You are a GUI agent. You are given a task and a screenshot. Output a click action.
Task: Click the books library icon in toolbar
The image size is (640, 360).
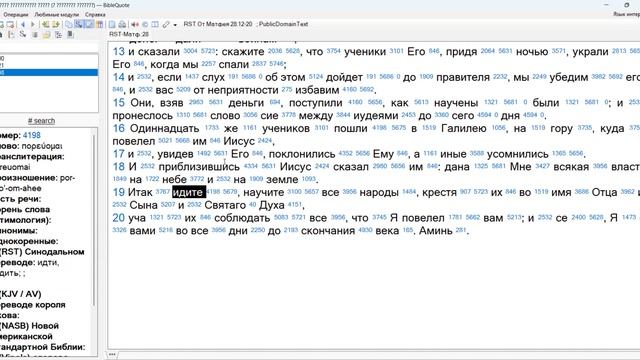(100, 24)
